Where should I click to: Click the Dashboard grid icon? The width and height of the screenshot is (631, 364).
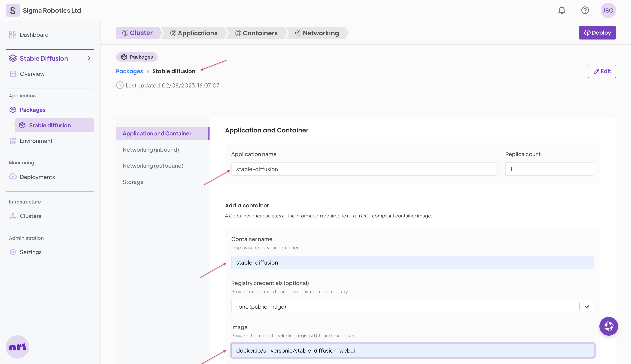click(x=13, y=35)
